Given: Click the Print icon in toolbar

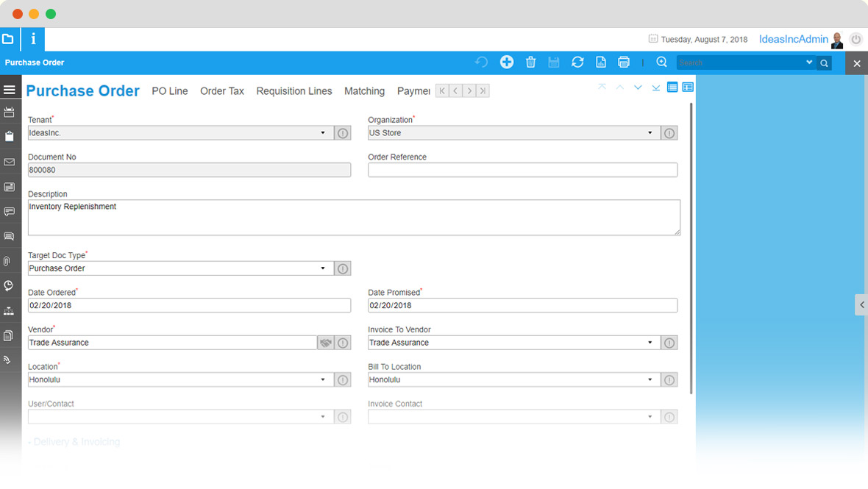Looking at the screenshot, I should (x=624, y=62).
